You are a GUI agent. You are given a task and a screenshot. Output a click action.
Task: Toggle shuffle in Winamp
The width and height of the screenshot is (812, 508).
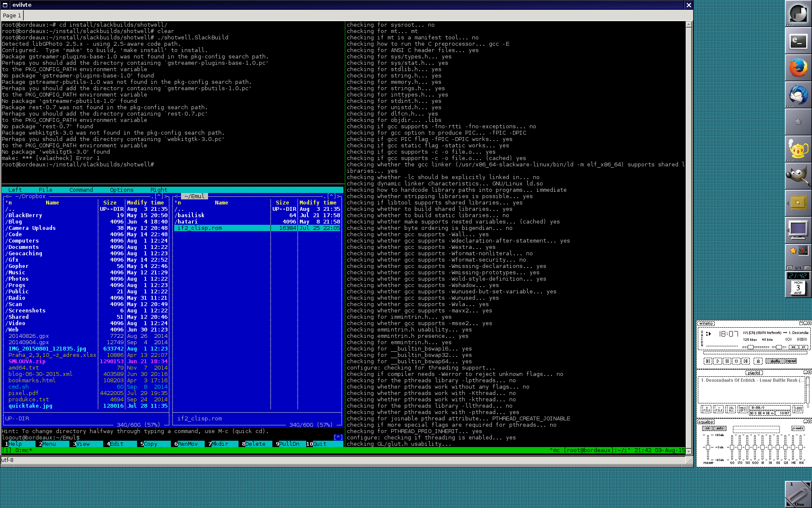pyautogui.click(x=775, y=361)
